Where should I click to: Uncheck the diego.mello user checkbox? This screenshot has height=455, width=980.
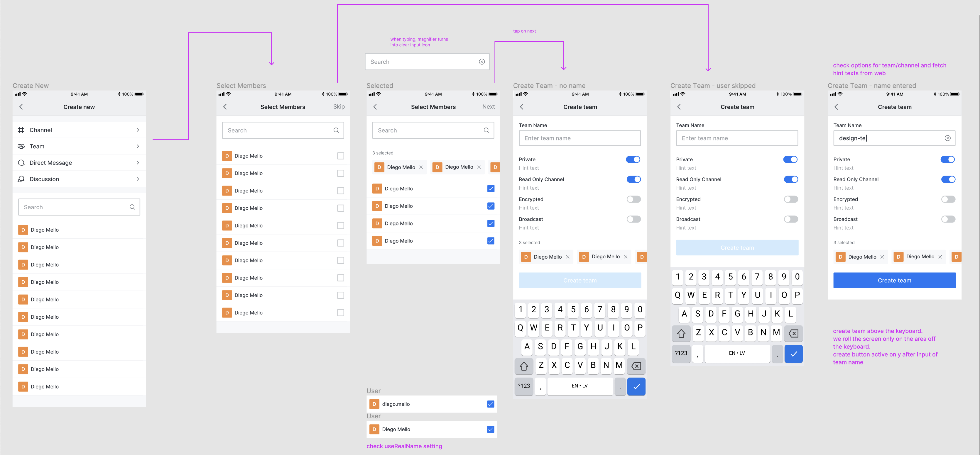pos(490,404)
